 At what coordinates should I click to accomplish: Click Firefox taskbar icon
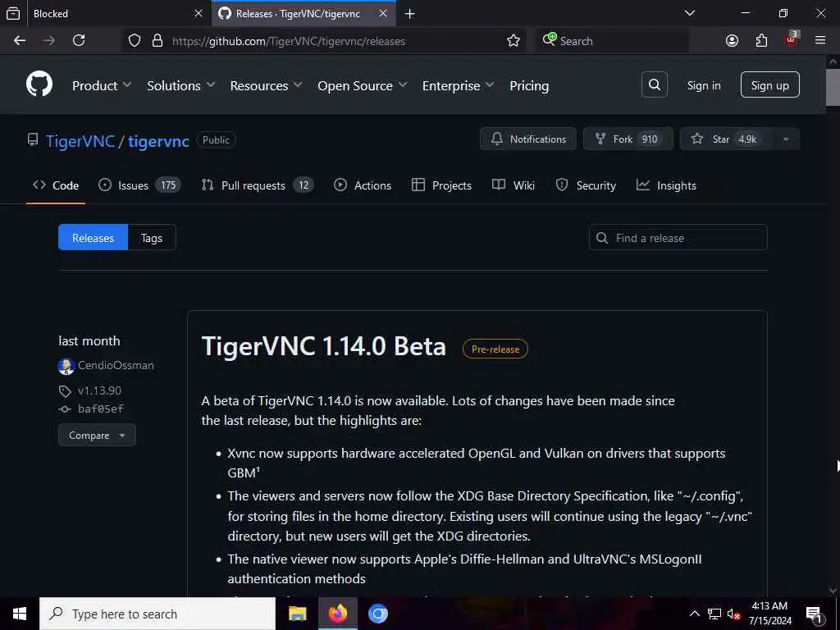(x=337, y=614)
